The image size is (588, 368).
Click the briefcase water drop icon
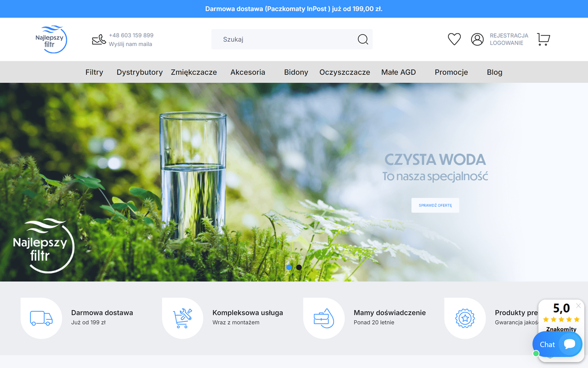click(x=323, y=318)
